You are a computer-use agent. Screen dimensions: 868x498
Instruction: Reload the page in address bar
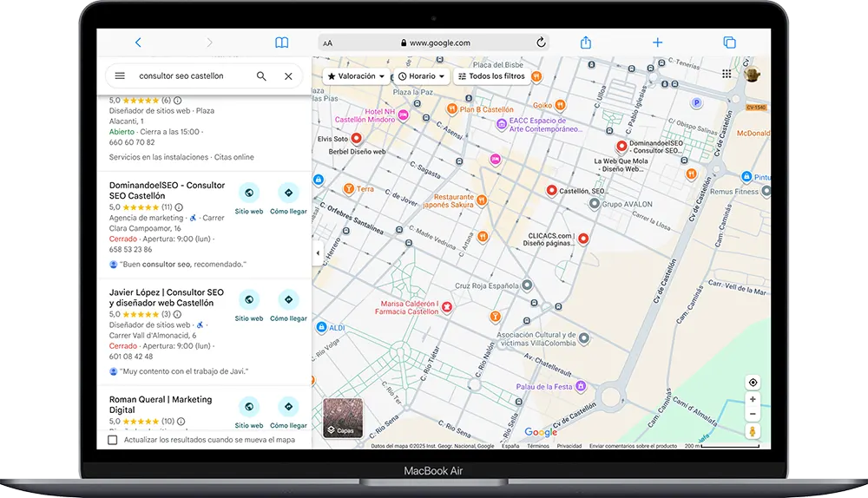[541, 43]
